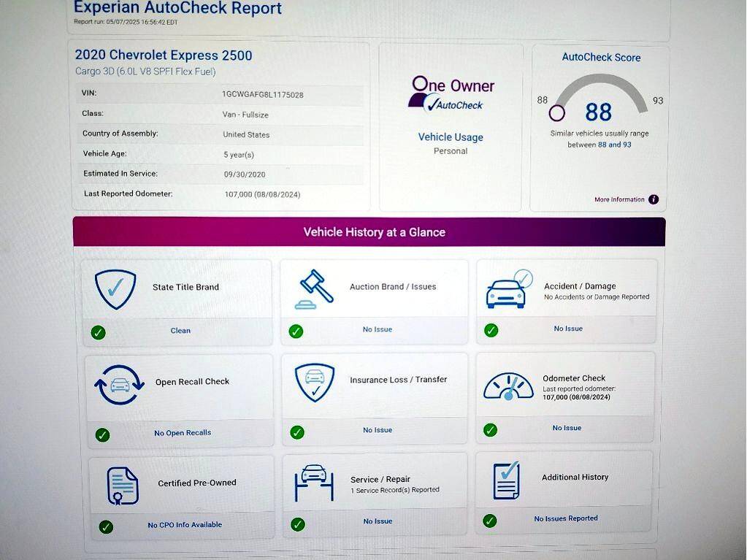Click No Issue under Odometer Check
Viewport: 747px width, 560px height.
pyautogui.click(x=567, y=428)
